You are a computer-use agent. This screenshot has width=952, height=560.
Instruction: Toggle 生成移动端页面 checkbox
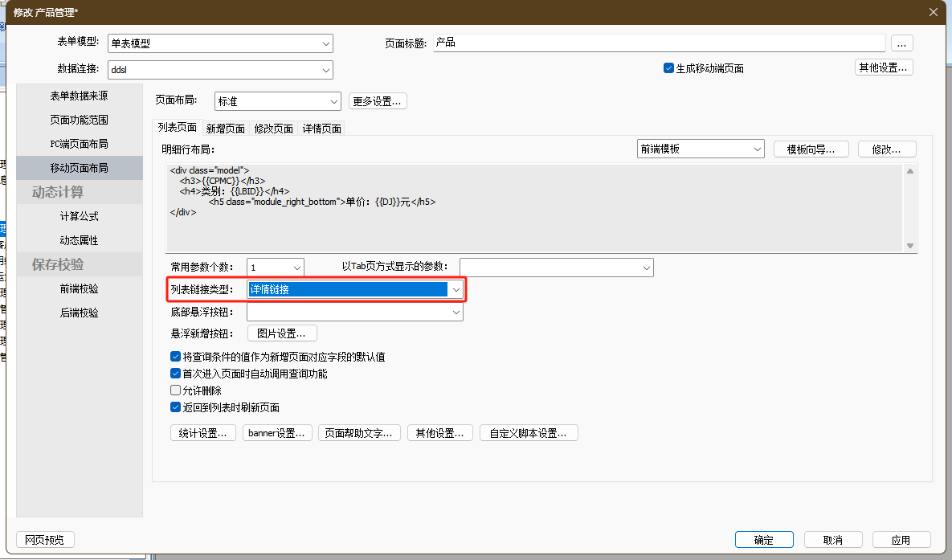tap(668, 68)
